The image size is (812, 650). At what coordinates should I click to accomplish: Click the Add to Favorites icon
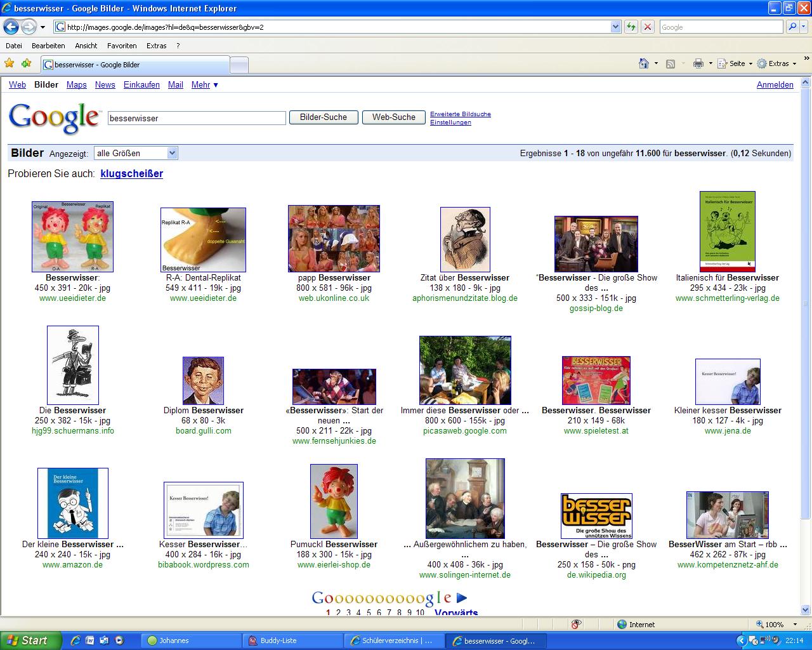pyautogui.click(x=26, y=63)
